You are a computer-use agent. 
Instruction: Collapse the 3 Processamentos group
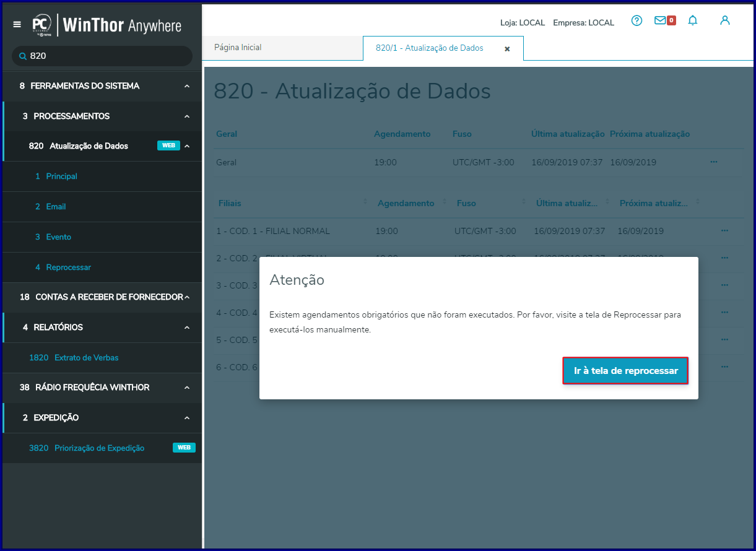click(187, 116)
